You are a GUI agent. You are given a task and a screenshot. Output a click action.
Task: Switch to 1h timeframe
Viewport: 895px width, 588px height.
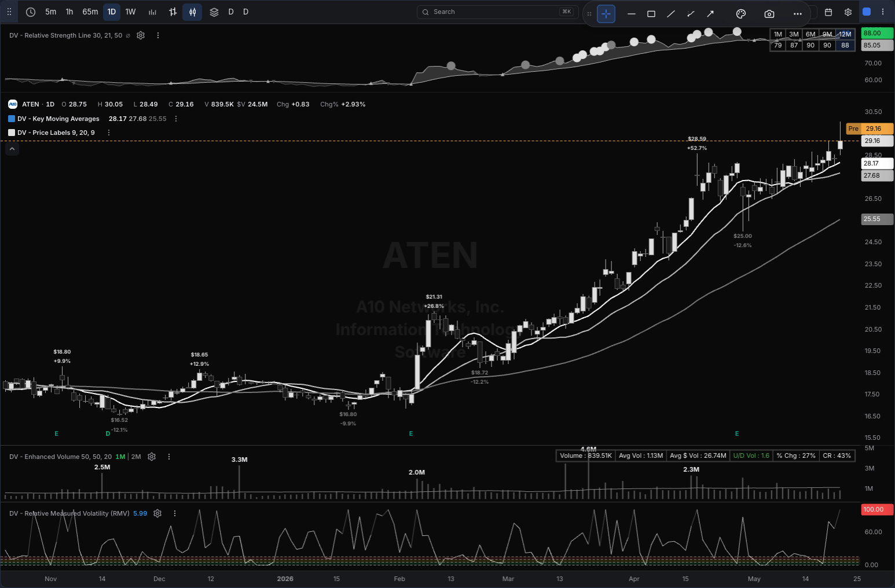point(69,12)
